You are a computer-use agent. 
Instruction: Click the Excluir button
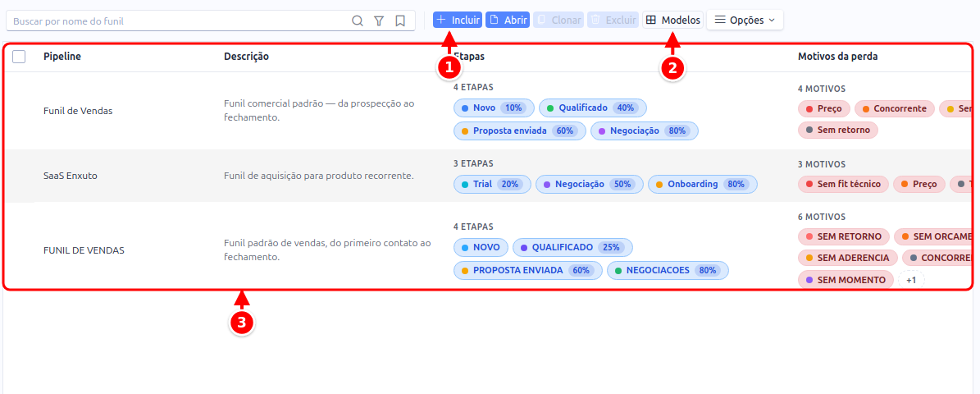(613, 20)
